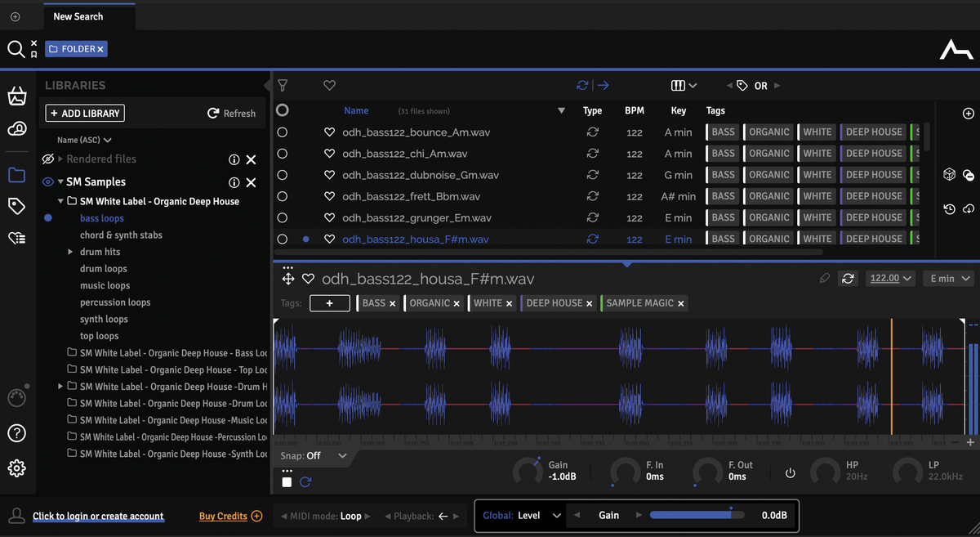Click the help question mark icon

point(16,433)
